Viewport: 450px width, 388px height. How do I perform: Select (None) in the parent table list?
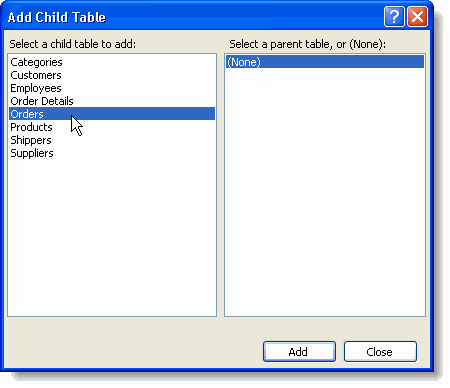click(325, 62)
